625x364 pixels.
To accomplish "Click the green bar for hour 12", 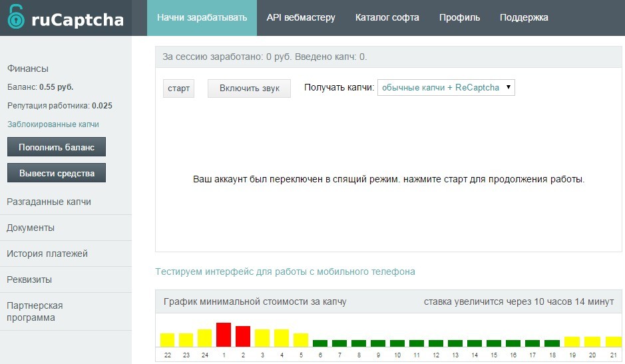I will 436,343.
